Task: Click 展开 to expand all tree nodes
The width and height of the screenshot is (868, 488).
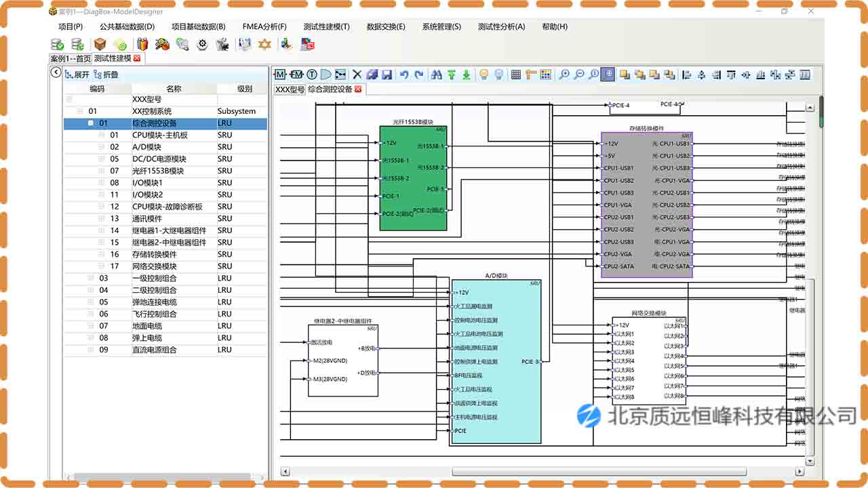Action: point(77,75)
